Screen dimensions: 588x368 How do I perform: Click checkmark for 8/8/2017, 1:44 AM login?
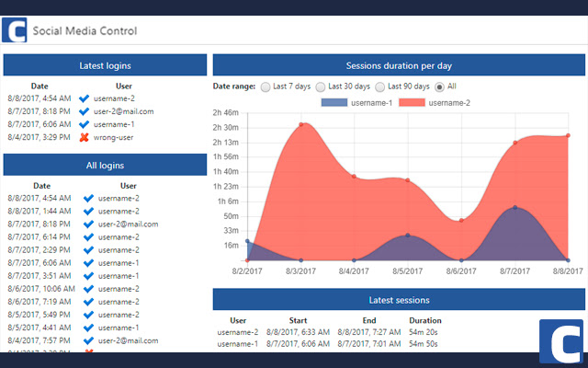click(x=88, y=211)
